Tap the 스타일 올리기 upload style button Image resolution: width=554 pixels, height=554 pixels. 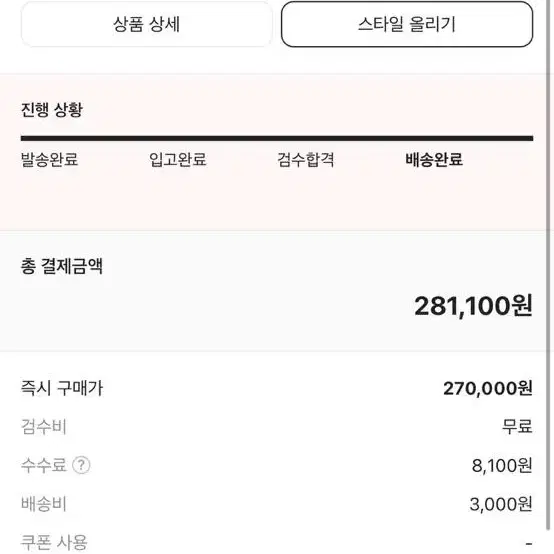[407, 24]
